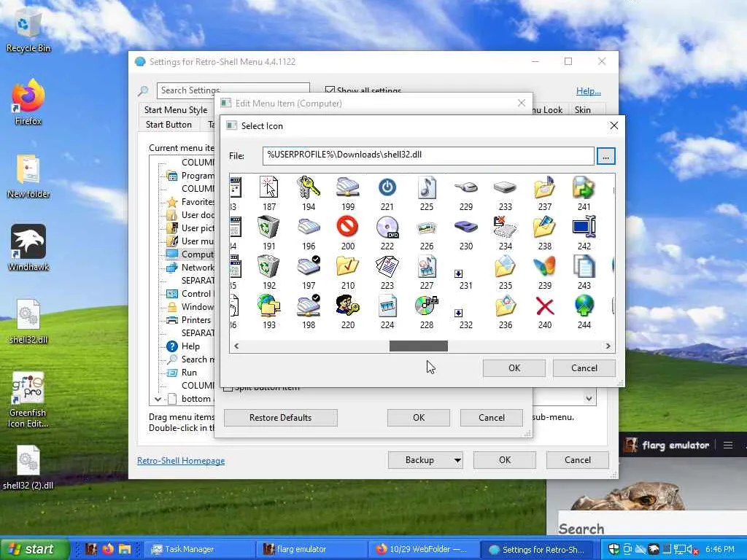Open the Firefox desktop shortcut
The image size is (747, 560).
pos(28,102)
